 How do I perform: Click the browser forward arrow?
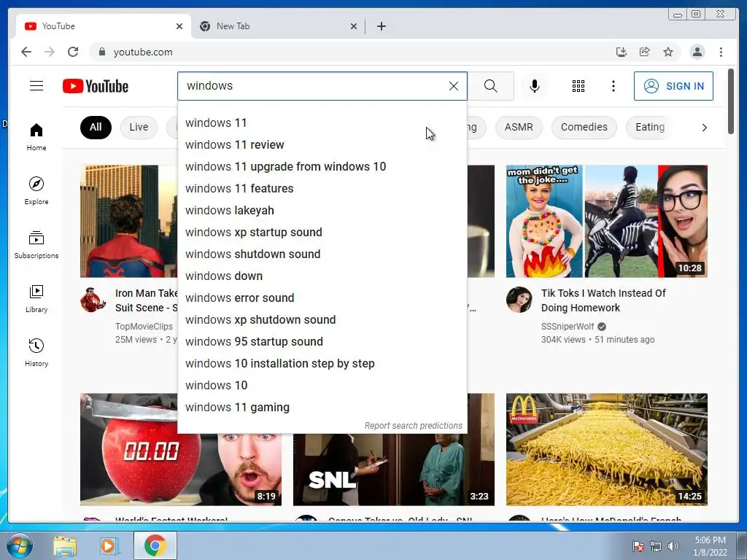pos(50,52)
